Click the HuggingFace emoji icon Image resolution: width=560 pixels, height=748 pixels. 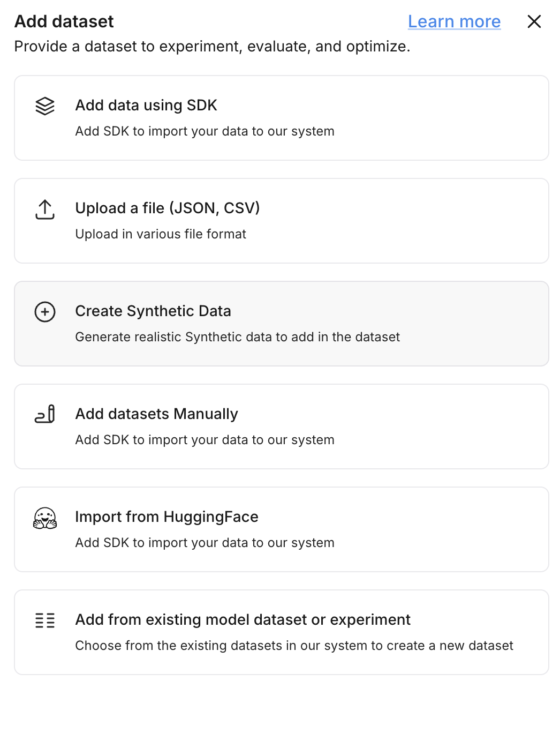pos(45,518)
